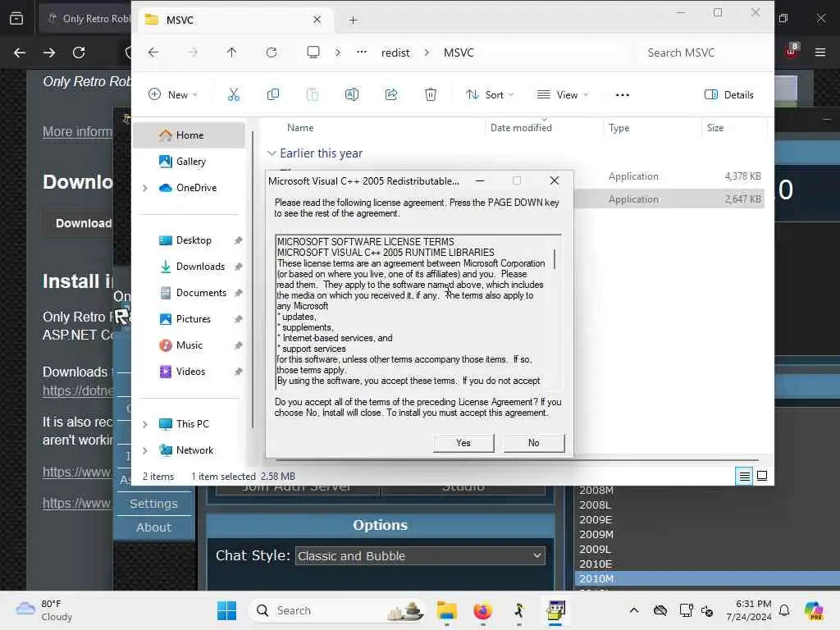Click the More inform link on webpage

tap(78, 132)
